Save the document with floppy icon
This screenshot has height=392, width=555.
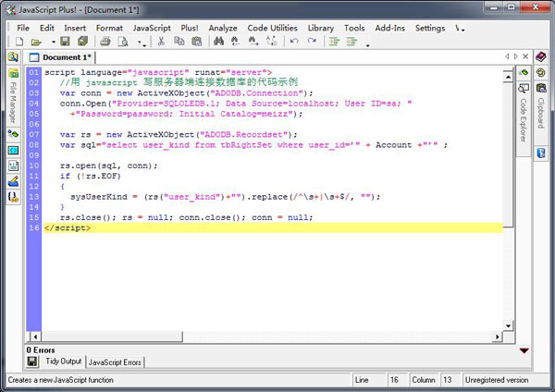65,42
